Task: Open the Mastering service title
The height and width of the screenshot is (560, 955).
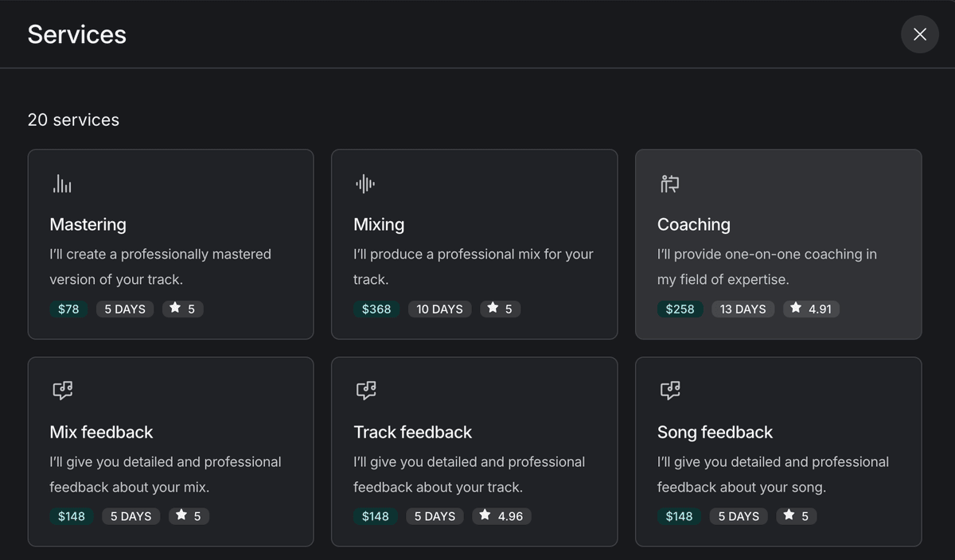Action: (x=88, y=224)
